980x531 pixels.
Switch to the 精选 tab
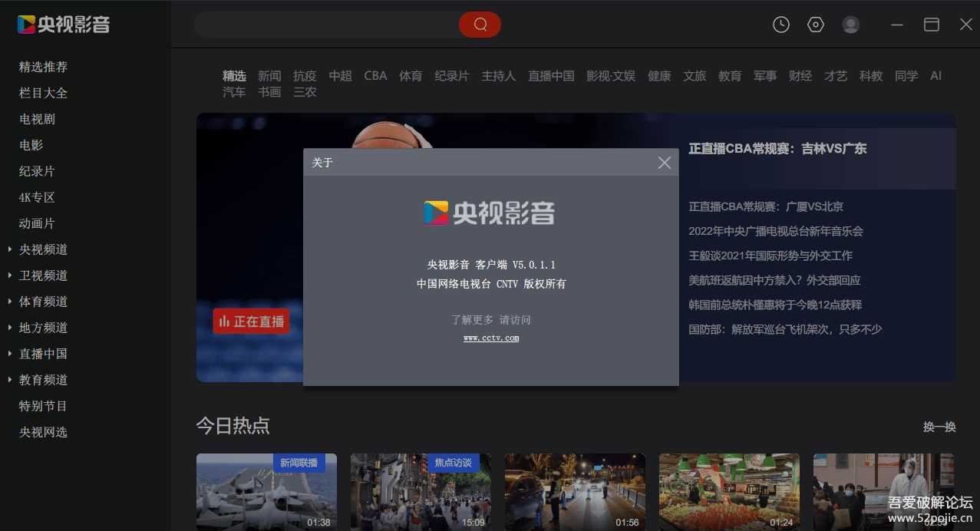click(234, 76)
